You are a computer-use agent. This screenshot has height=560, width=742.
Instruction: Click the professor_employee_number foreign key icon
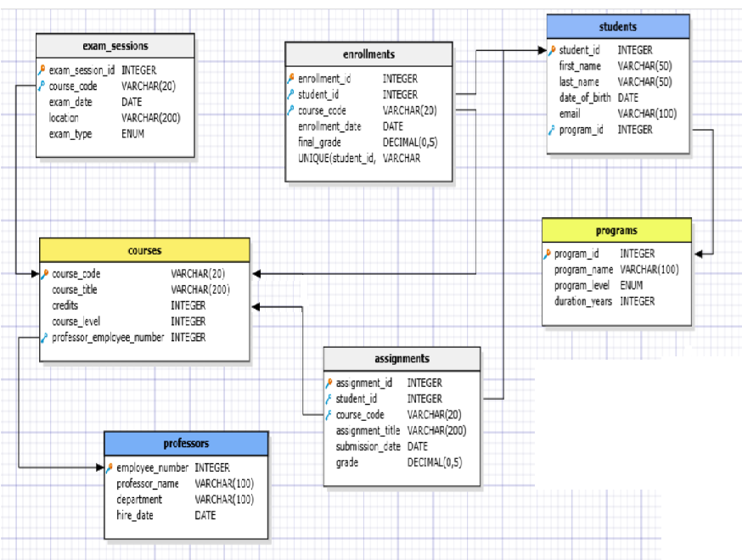click(46, 338)
